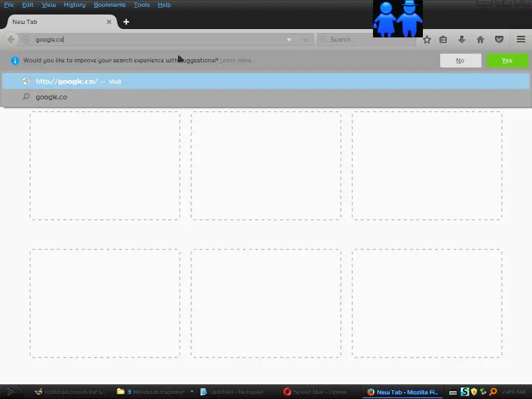The width and height of the screenshot is (532, 399).
Task: Open the hamburger menu button
Action: coord(521,39)
